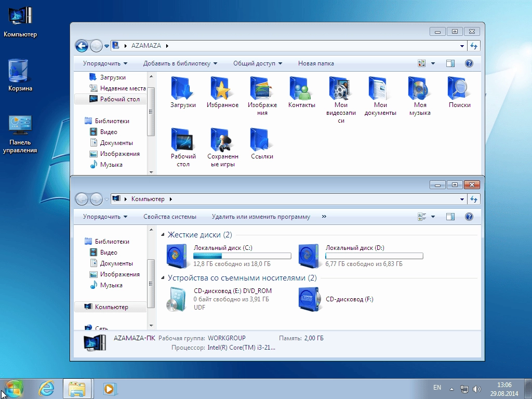Collapse Устройства со съемными носителями group
Screen dimensions: 532x399
coord(163,278)
